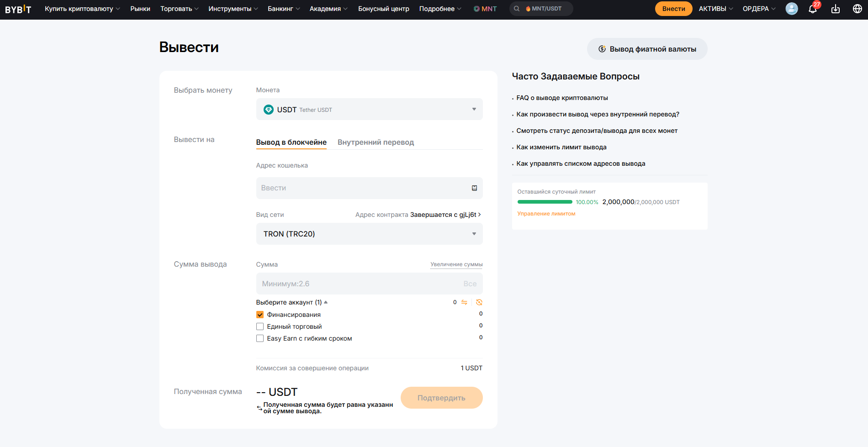The image size is (868, 447).
Task: Expand the АКТИВЫ menu
Action: pos(716,9)
